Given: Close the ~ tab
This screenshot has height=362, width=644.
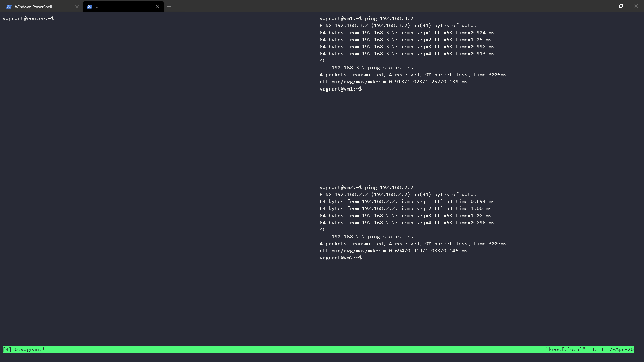Looking at the screenshot, I should click(x=157, y=7).
